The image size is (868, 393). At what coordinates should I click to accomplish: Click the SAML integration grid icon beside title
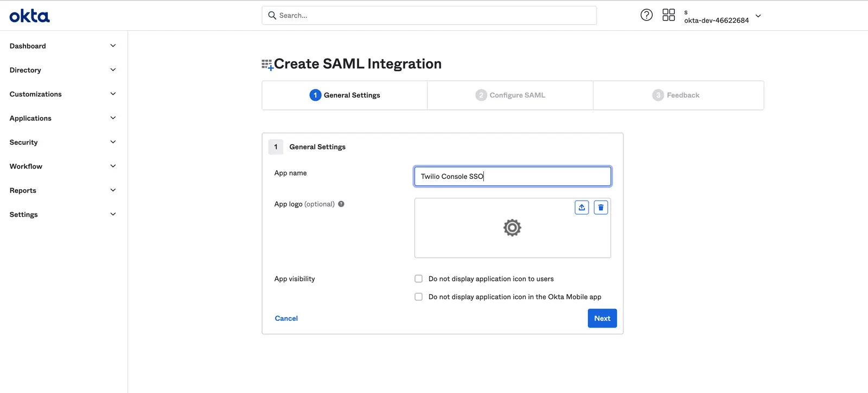coord(267,65)
